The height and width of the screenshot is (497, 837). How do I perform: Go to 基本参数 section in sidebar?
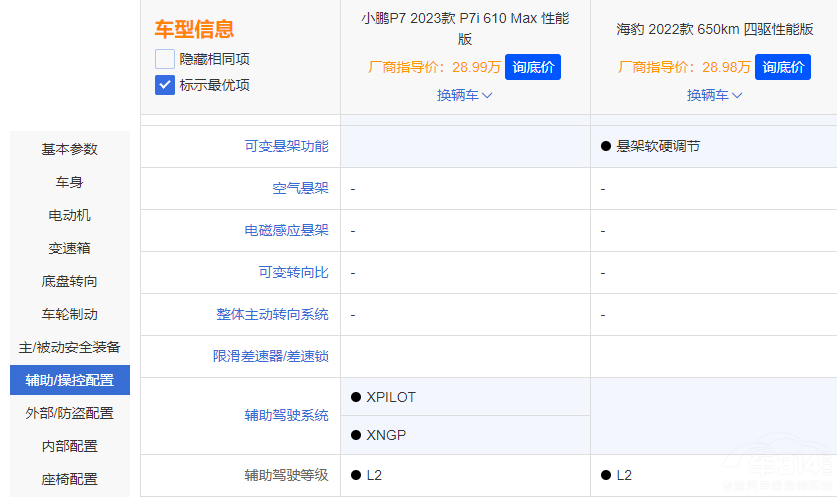pyautogui.click(x=70, y=149)
